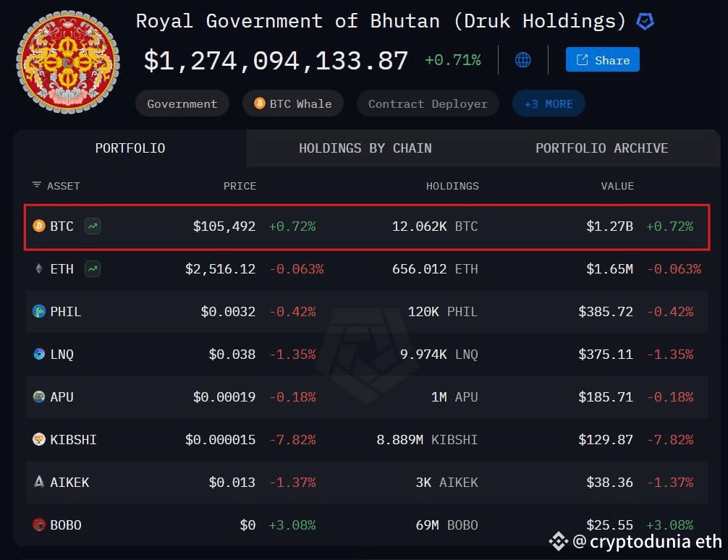Click the LNQ asset name
728x560 pixels.
point(62,355)
